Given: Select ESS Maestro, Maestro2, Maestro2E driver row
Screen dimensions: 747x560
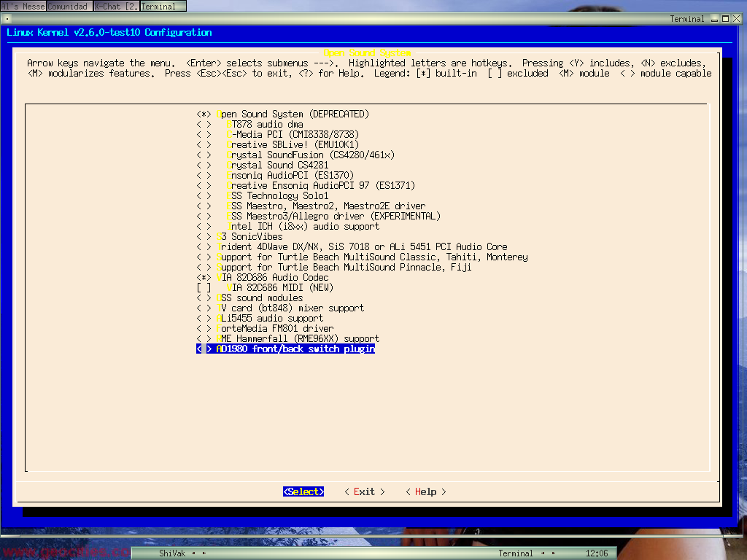Looking at the screenshot, I should click(x=311, y=206).
